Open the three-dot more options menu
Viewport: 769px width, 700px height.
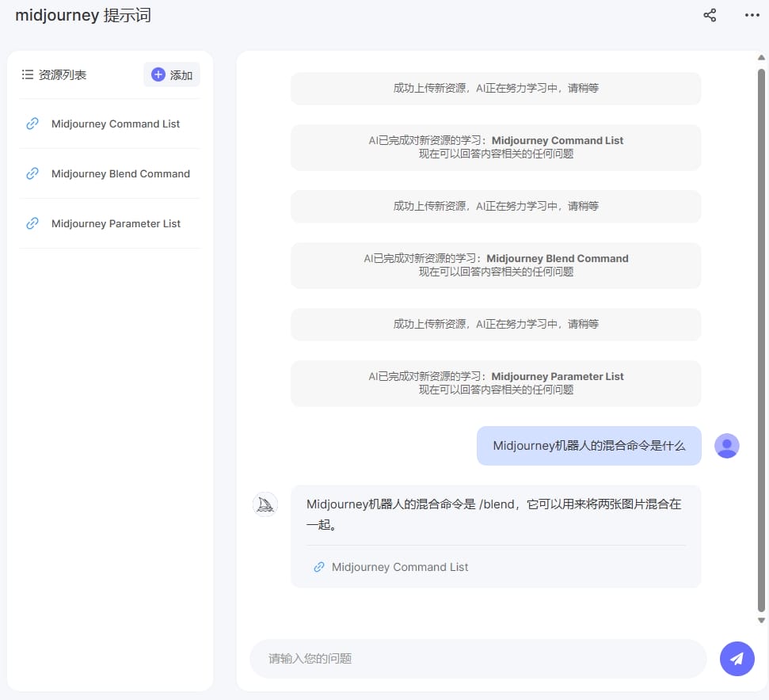coord(752,15)
